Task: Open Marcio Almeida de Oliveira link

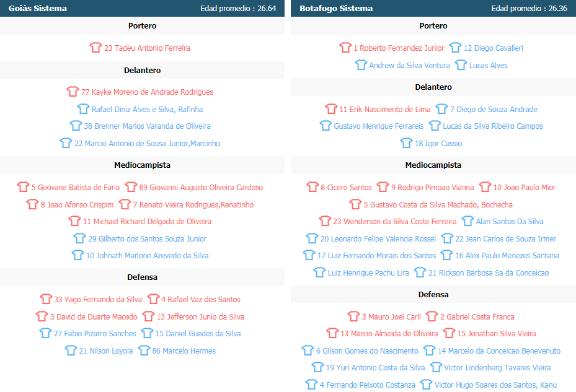Action: point(389,333)
